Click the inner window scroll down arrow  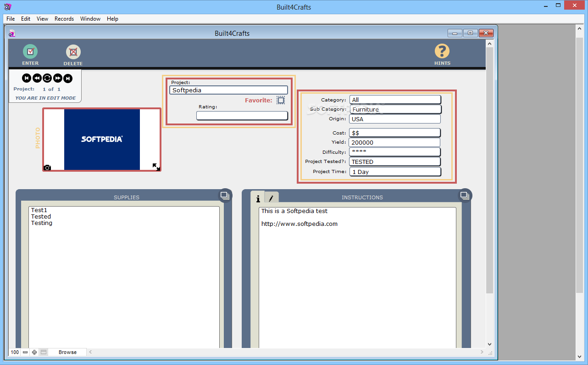point(489,344)
